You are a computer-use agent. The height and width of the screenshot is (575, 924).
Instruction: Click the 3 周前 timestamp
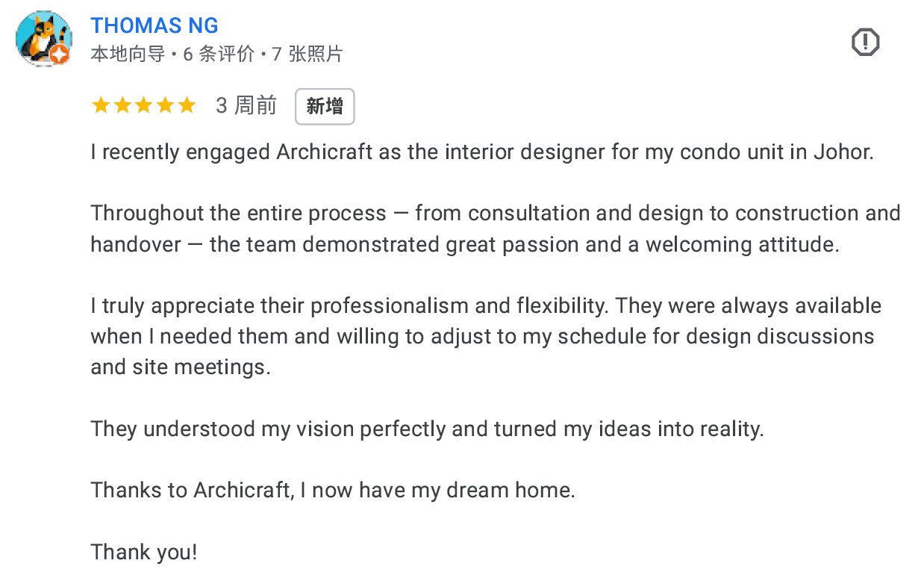pyautogui.click(x=246, y=106)
